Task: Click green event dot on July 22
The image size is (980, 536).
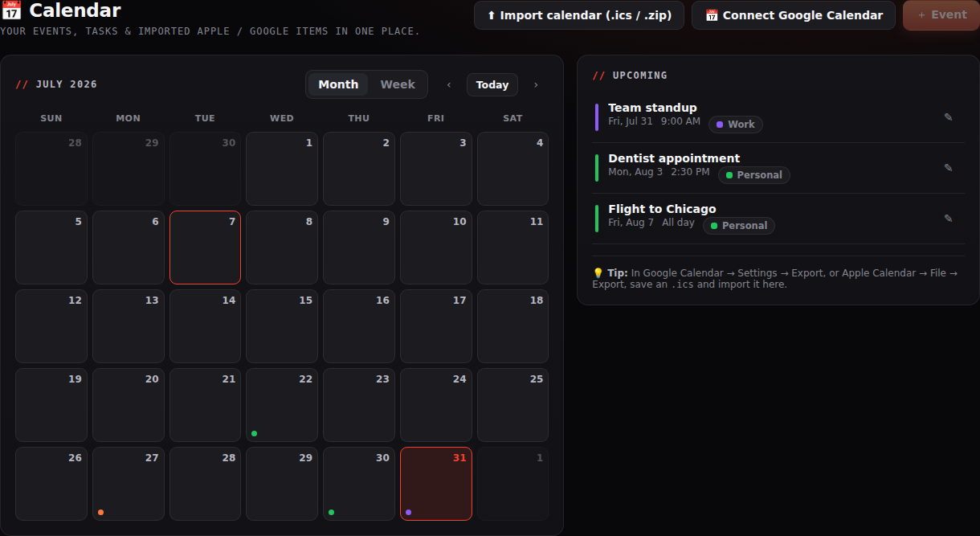Action: coord(255,434)
